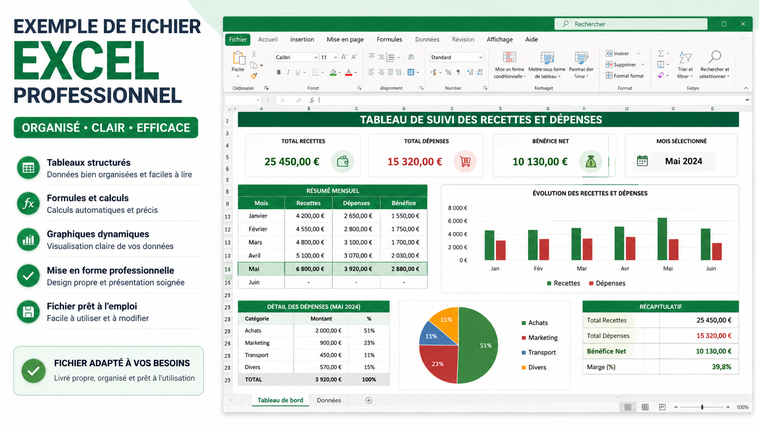Screen dimensions: 759x427
Task: Open the Accueil ribbon tab
Action: pyautogui.click(x=268, y=40)
